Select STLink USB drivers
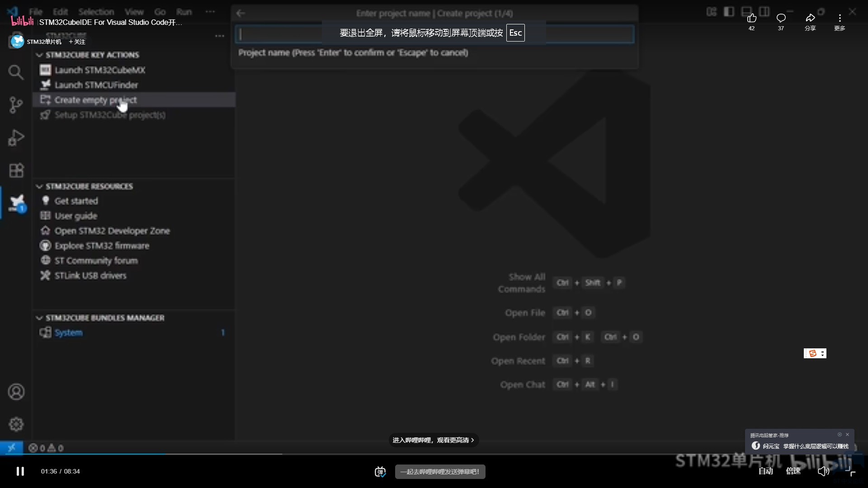Image resolution: width=868 pixels, height=488 pixels. (x=134, y=276)
